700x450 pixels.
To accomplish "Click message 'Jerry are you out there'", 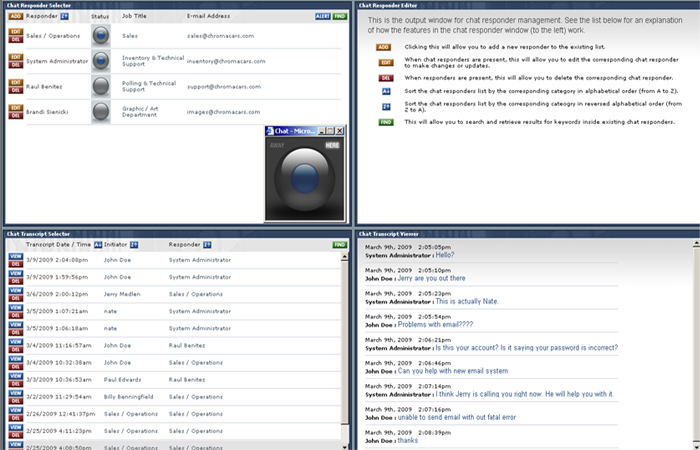I will [x=431, y=279].
